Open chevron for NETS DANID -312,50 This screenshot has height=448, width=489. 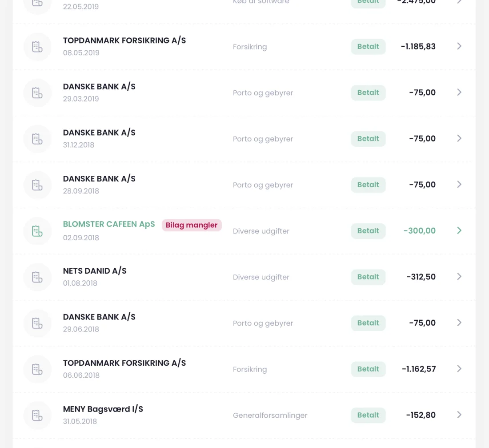point(459,277)
